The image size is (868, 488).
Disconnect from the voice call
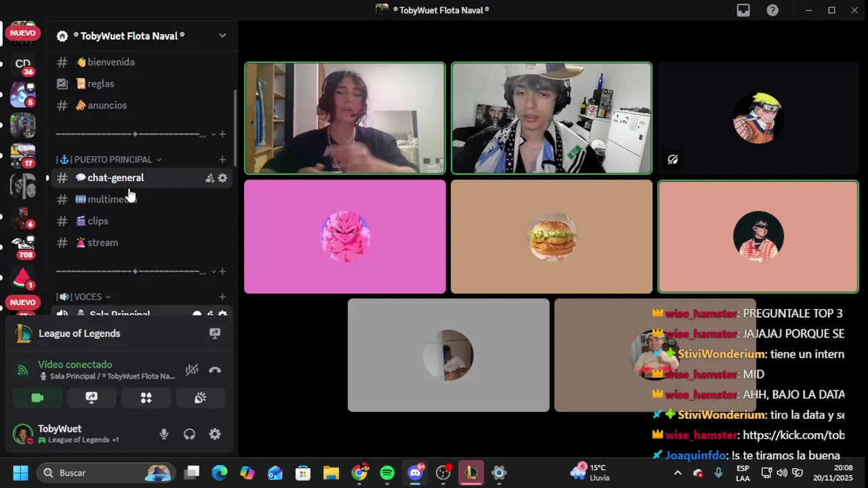[215, 370]
